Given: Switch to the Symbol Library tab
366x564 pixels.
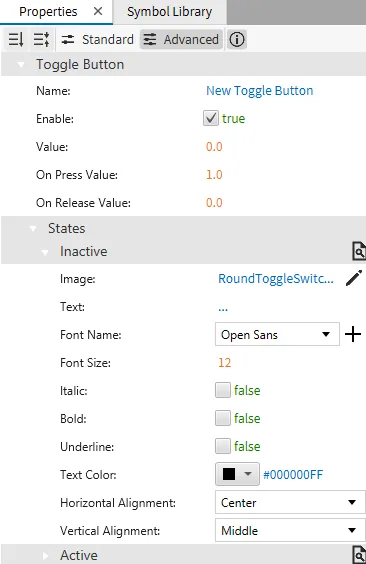Looking at the screenshot, I should (169, 12).
